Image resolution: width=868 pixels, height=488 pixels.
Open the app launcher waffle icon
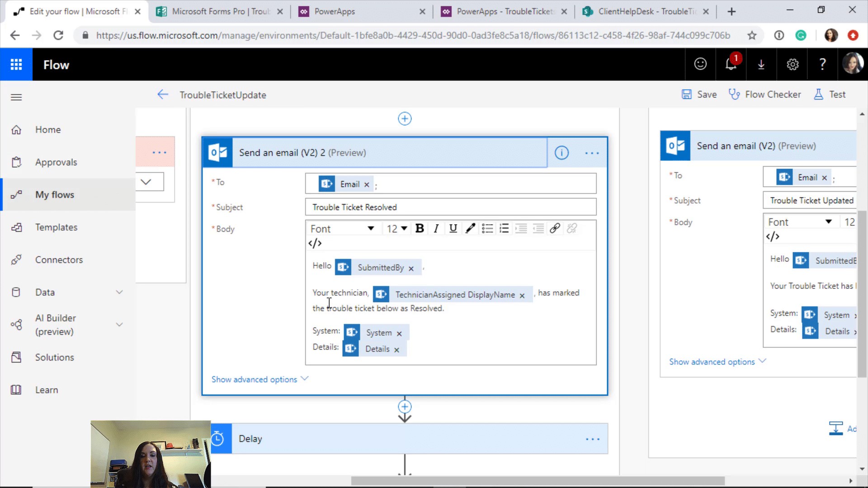click(x=16, y=65)
